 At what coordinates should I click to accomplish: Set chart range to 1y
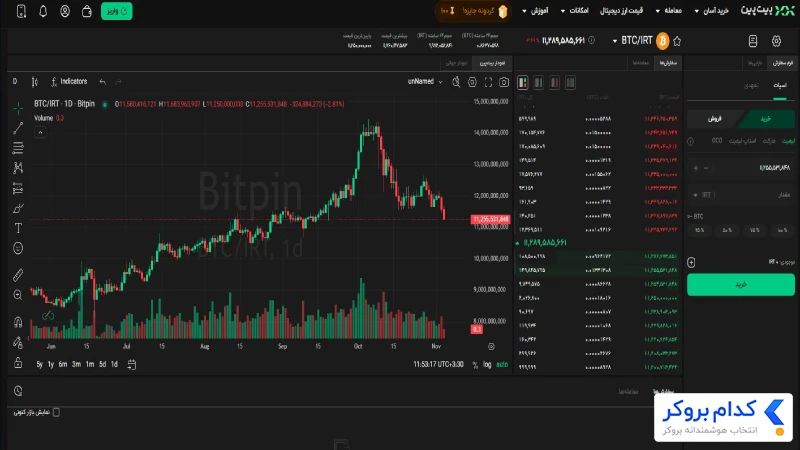tap(51, 364)
